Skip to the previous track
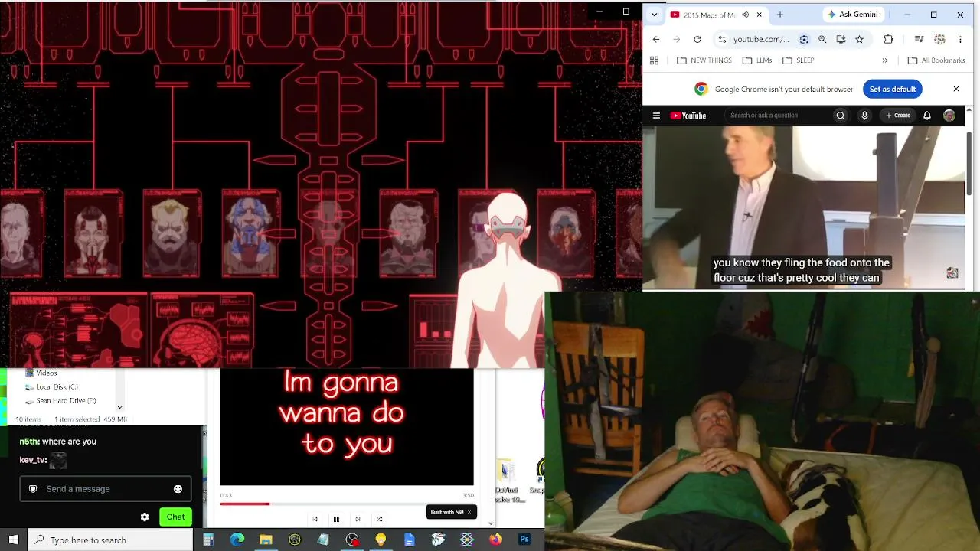 pyautogui.click(x=315, y=520)
